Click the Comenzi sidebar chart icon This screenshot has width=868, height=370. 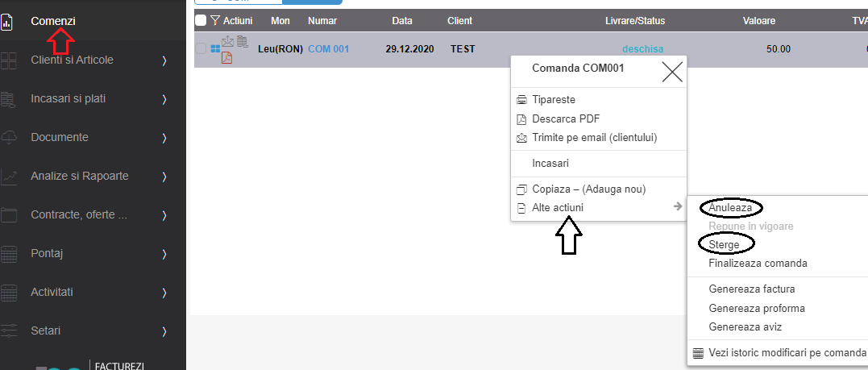pyautogui.click(x=7, y=22)
